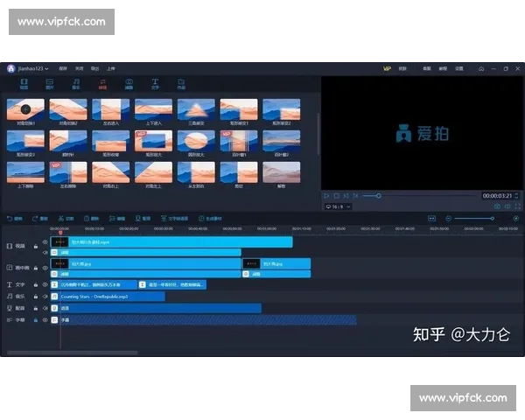Open the Music (音乐) note tab icon
The height and width of the screenshot is (420, 525).
(x=76, y=84)
